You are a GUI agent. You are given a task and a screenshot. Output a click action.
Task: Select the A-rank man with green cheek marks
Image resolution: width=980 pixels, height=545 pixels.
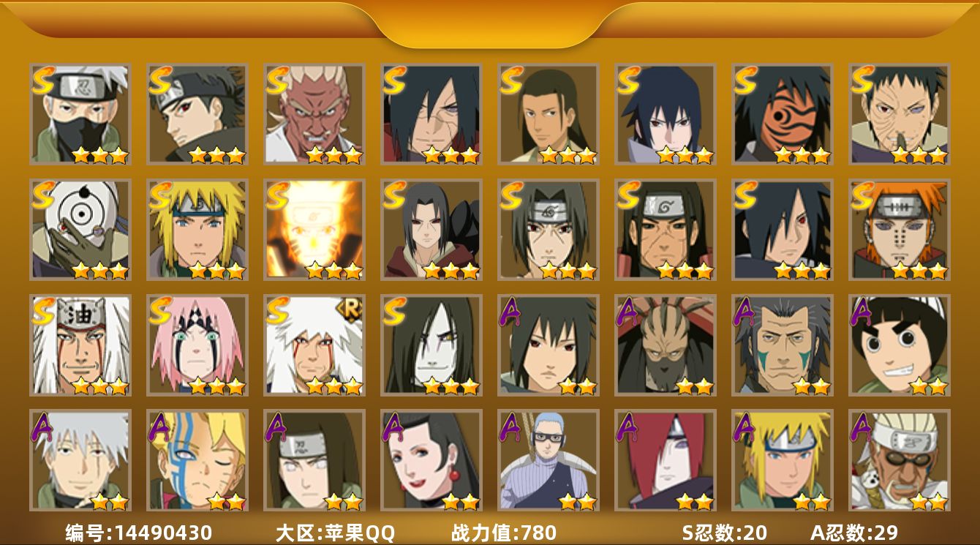pyautogui.click(x=783, y=345)
